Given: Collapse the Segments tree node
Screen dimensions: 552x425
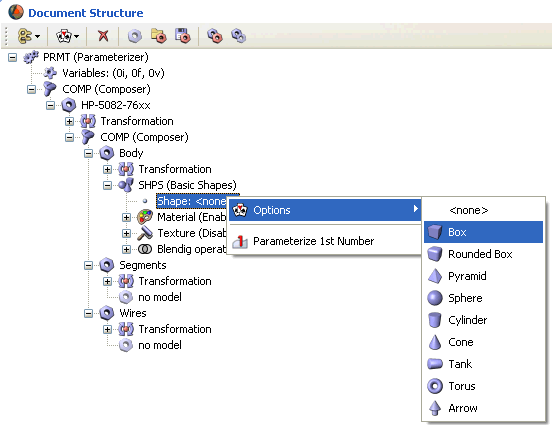Looking at the screenshot, I should coord(88,265).
